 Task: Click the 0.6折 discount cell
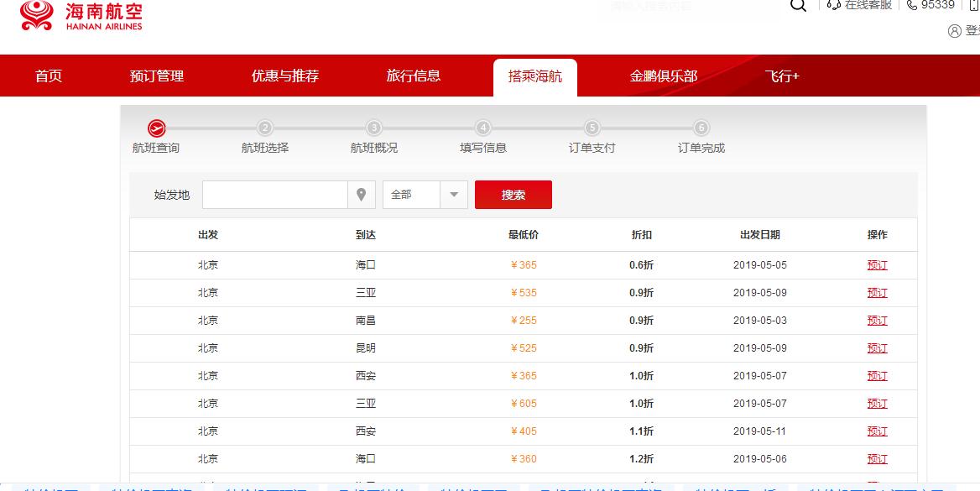(x=641, y=265)
